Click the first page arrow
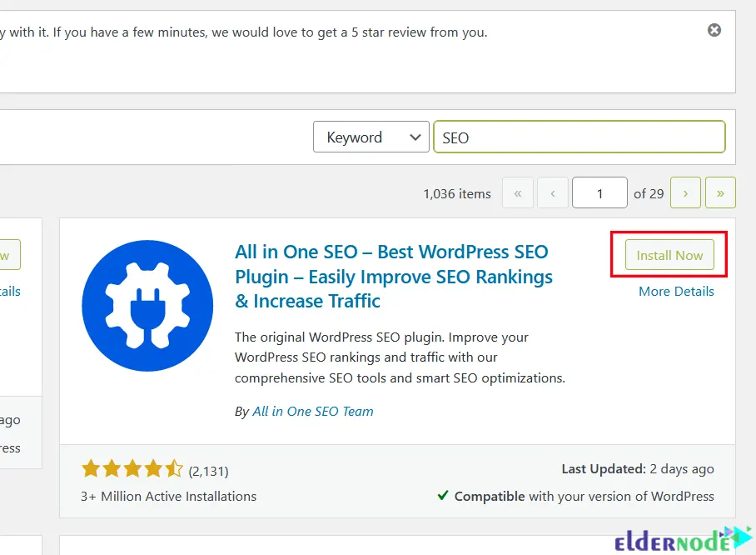 point(518,192)
